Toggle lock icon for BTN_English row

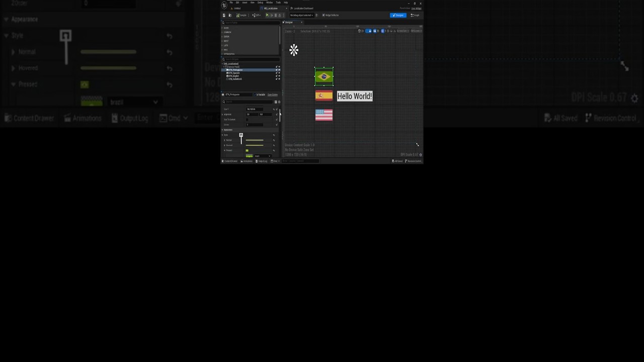tap(277, 76)
